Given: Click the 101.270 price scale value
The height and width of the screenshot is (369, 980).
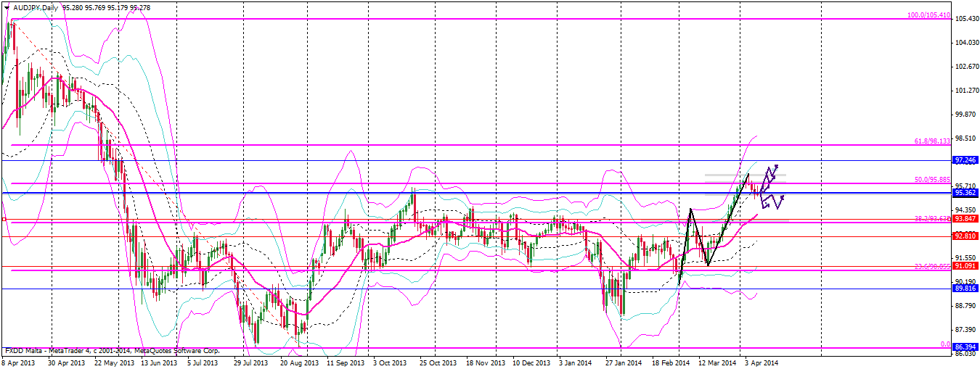Looking at the screenshot, I should 967,91.
